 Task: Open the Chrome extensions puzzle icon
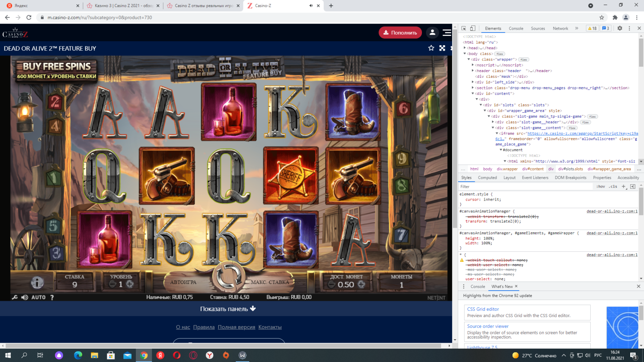pyautogui.click(x=615, y=17)
